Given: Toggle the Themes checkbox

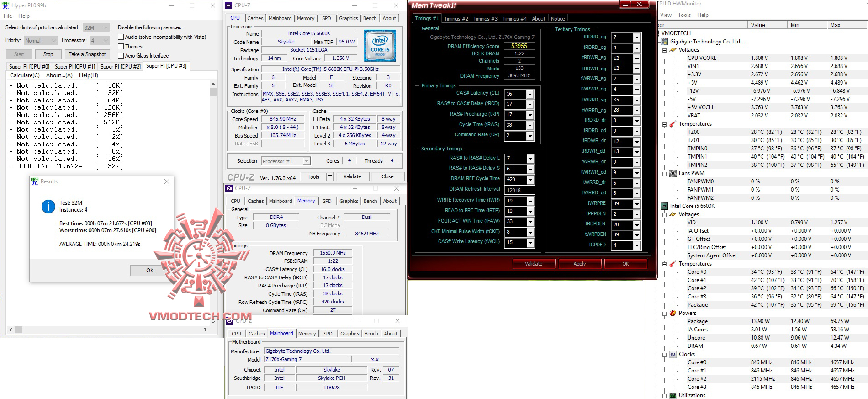Looking at the screenshot, I should (x=121, y=47).
